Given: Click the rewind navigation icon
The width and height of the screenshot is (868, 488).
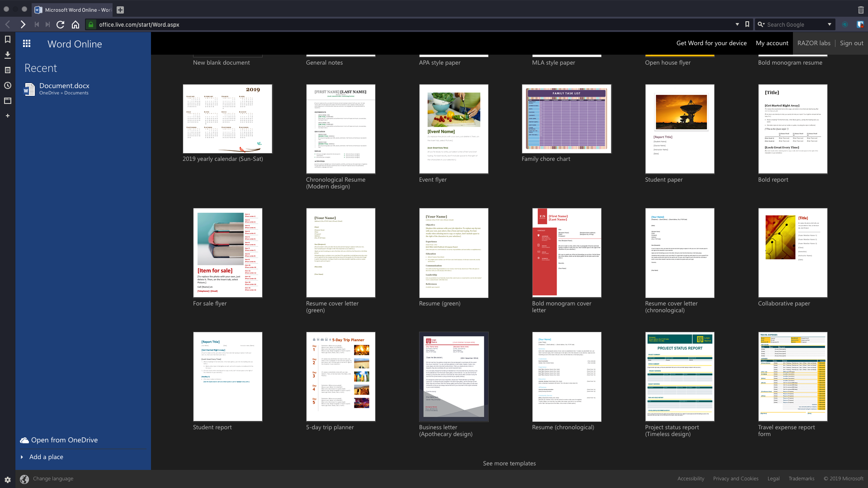Looking at the screenshot, I should click(37, 24).
